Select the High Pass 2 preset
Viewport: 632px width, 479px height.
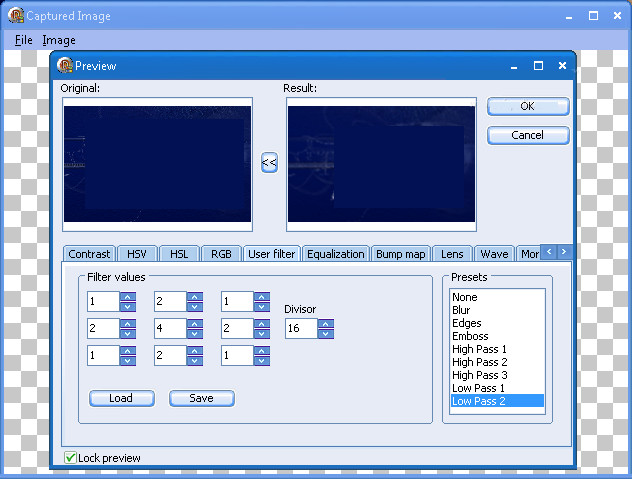click(x=497, y=362)
